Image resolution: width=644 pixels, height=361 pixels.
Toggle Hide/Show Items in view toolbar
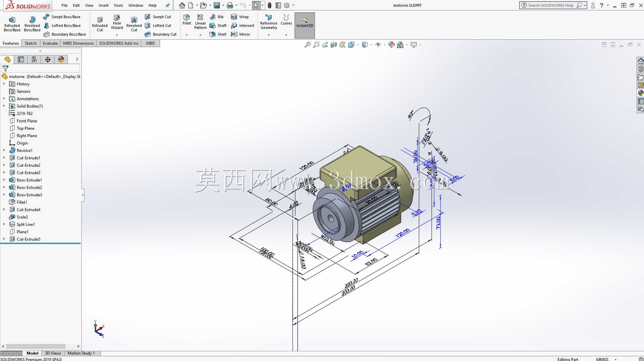click(x=378, y=45)
